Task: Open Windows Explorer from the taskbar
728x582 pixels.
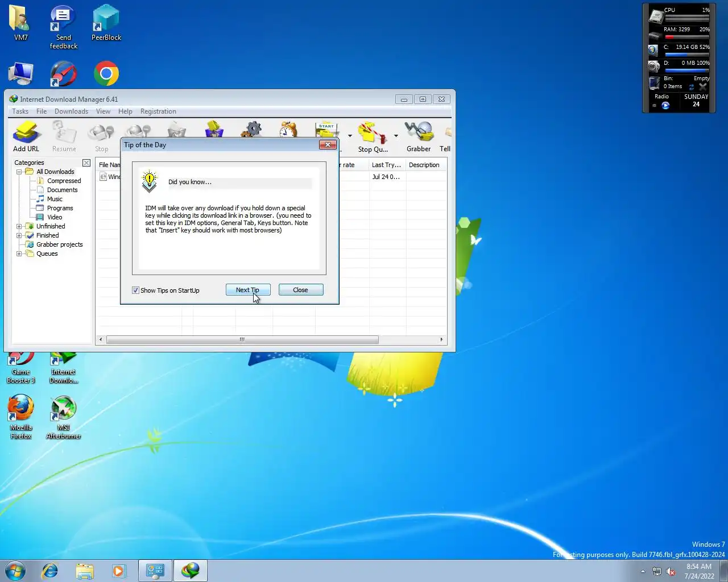Action: (85, 571)
